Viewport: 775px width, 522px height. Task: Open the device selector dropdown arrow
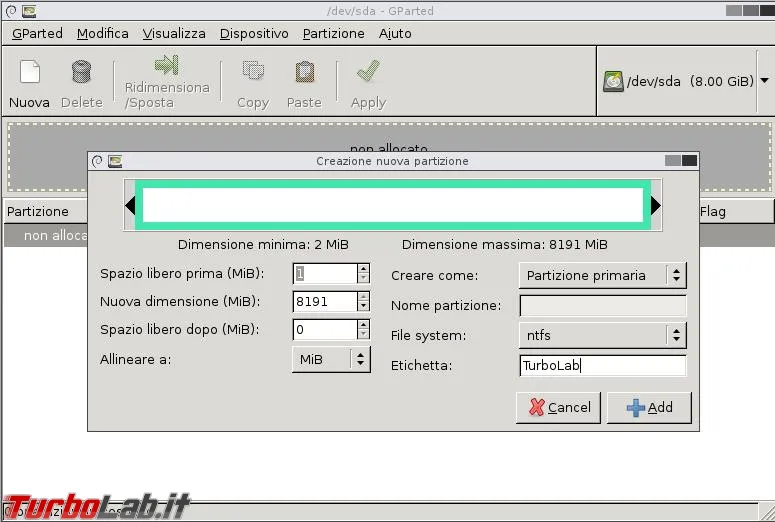click(x=764, y=81)
